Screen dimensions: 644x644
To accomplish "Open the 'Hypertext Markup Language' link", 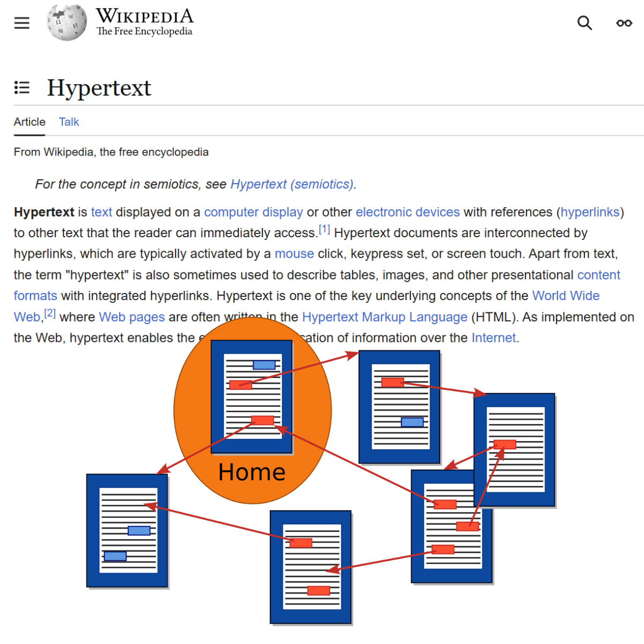I will point(385,317).
